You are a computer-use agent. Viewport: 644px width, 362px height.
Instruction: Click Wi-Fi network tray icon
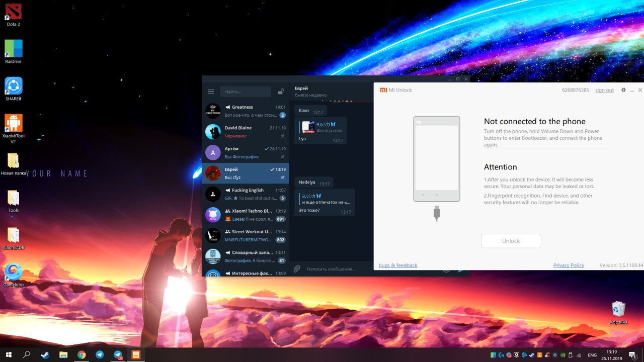click(579, 355)
